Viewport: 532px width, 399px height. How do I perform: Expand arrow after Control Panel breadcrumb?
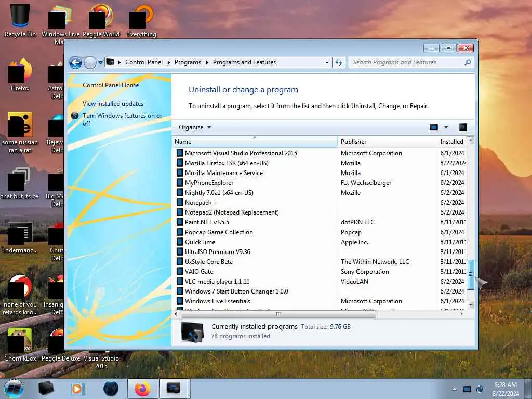point(169,63)
